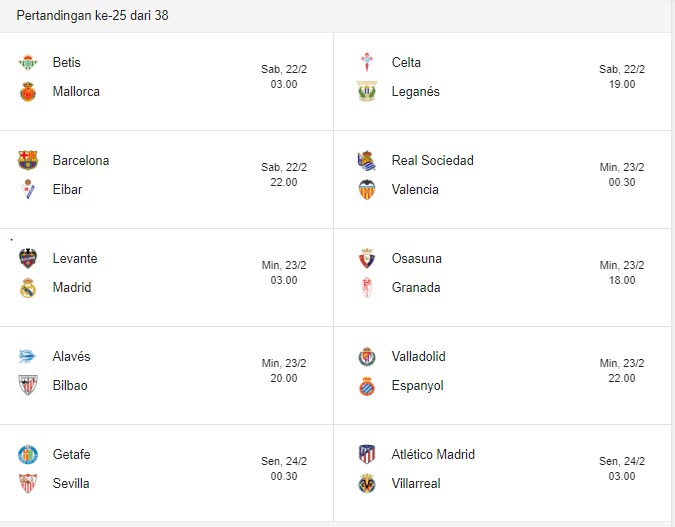Screen dimensions: 675x527
Task: Click the 'Pertandingan ke-25 dari 38' header
Action: pyautogui.click(x=92, y=16)
